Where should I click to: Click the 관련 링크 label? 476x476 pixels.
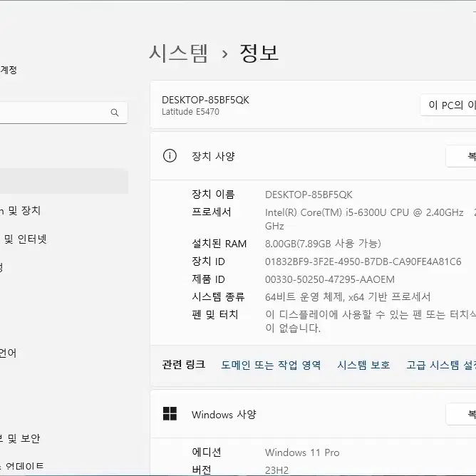pyautogui.click(x=184, y=364)
